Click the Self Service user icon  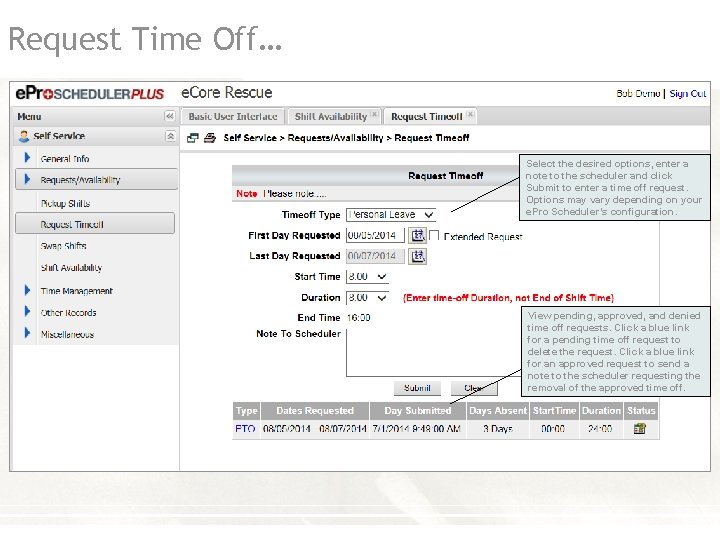pos(24,136)
